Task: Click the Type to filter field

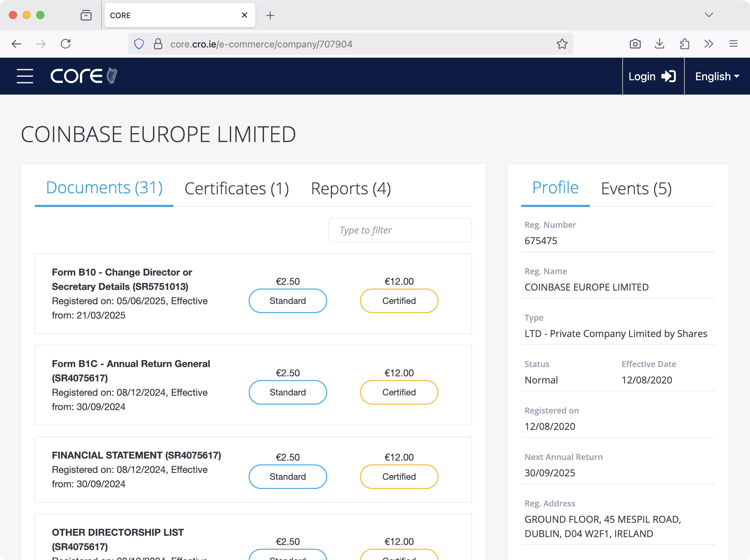Action: [x=400, y=230]
